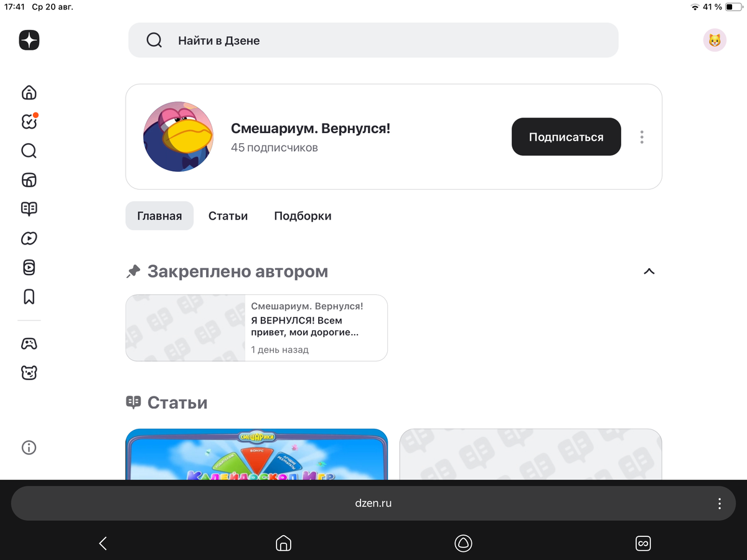Focus the Найти в Дзене search field
Viewport: 747px width, 560px height.
(x=374, y=40)
